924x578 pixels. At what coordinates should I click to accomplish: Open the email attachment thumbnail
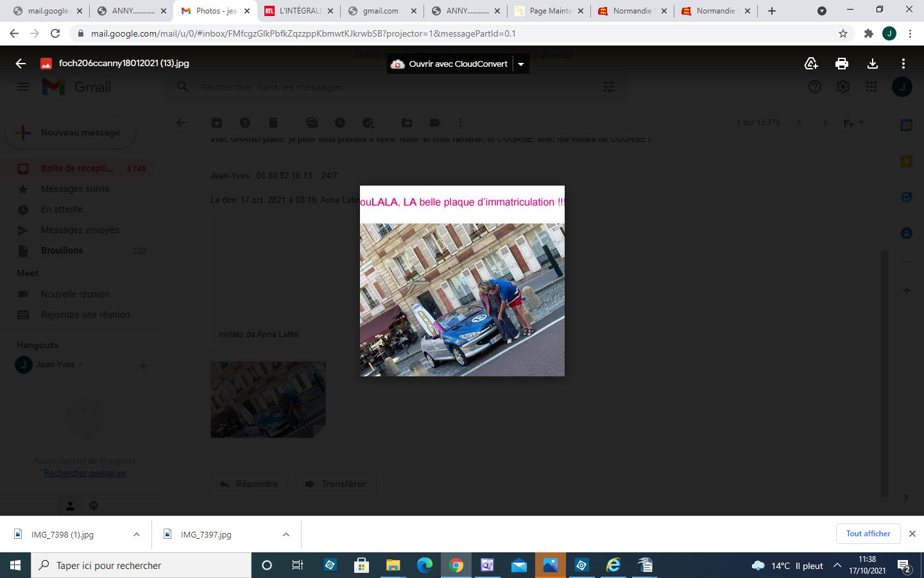pyautogui.click(x=268, y=399)
